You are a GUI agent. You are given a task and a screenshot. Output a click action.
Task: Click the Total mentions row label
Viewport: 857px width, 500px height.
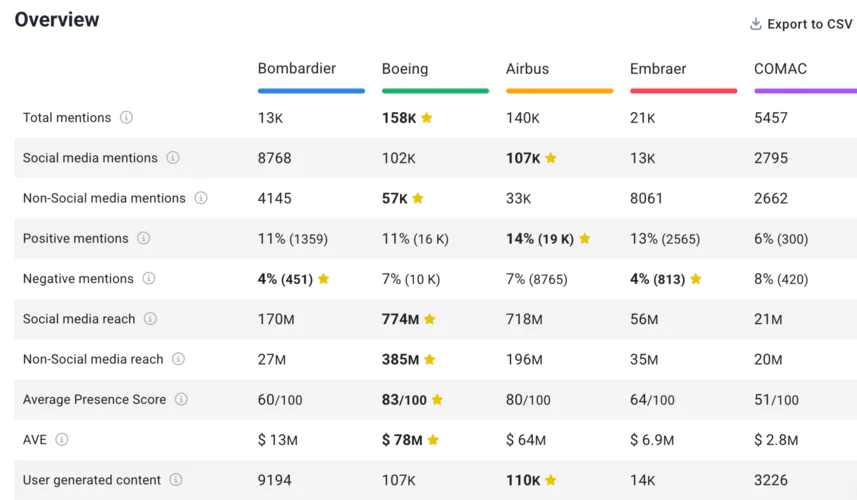tap(67, 117)
